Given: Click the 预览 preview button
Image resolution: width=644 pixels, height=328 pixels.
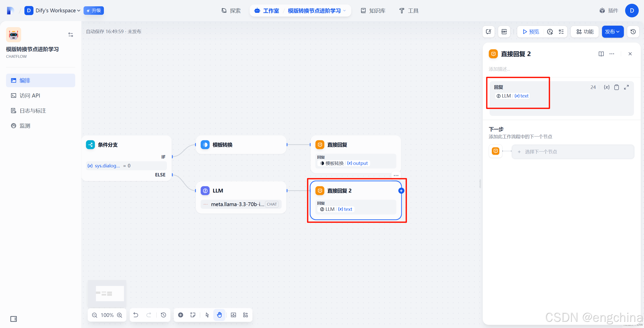Looking at the screenshot, I should [x=531, y=32].
